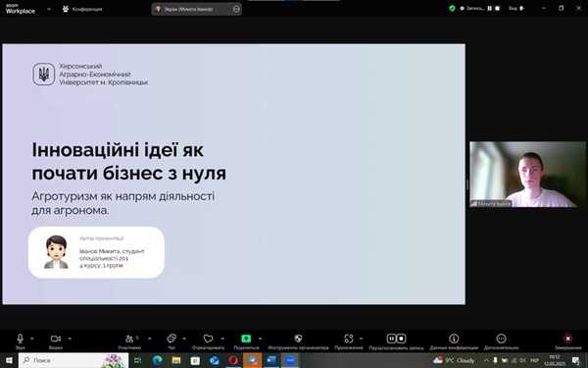Open Outlook from the taskbar
The image size is (588, 368).
pos(215,360)
